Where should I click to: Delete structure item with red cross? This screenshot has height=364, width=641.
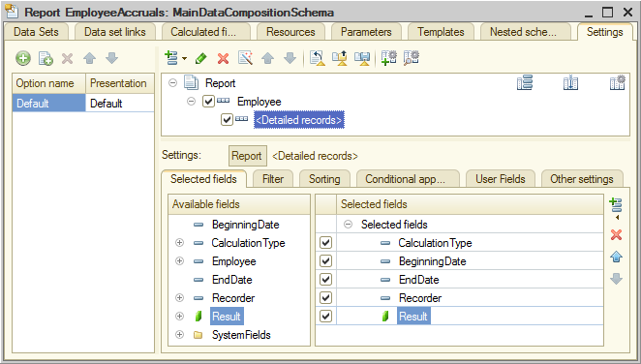point(224,59)
